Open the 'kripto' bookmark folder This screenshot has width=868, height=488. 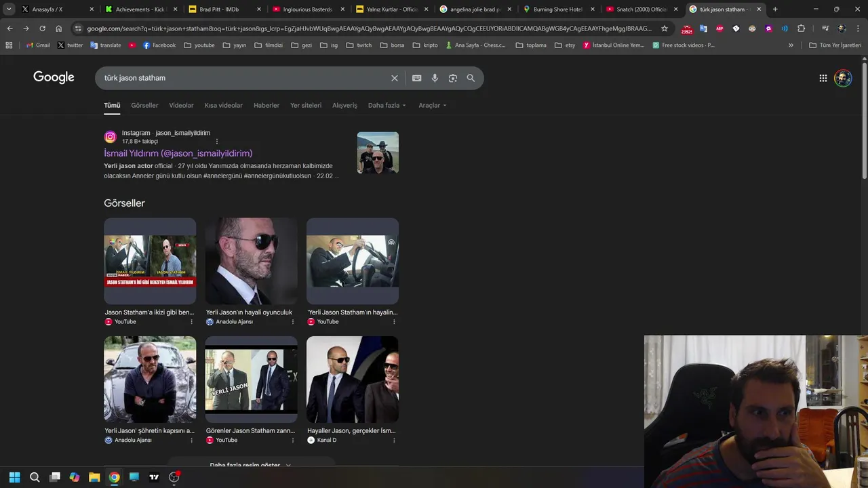pos(425,45)
